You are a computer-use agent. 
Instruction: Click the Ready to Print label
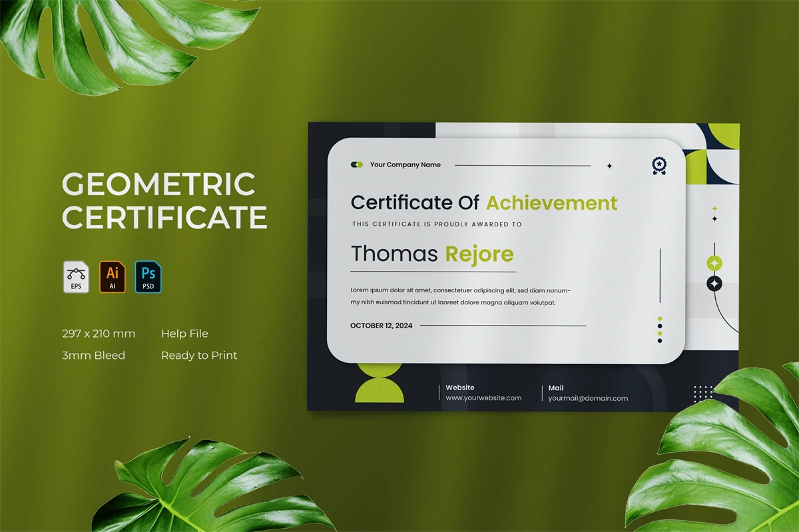pyautogui.click(x=199, y=356)
